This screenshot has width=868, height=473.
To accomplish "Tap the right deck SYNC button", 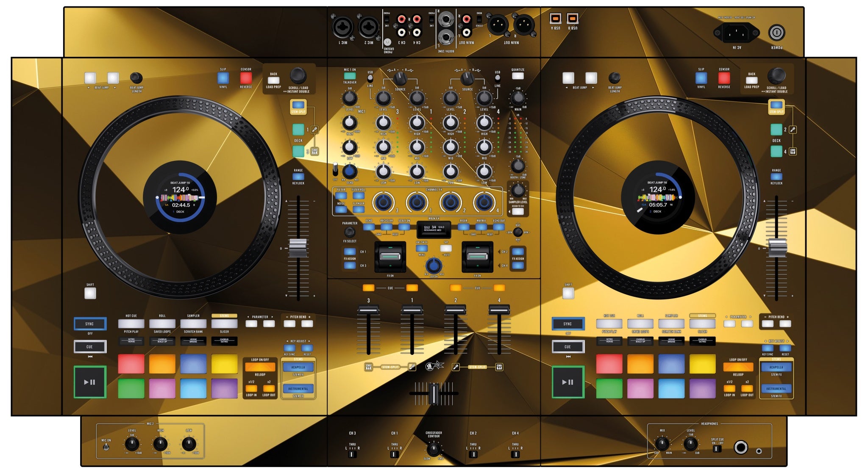I will 568,324.
